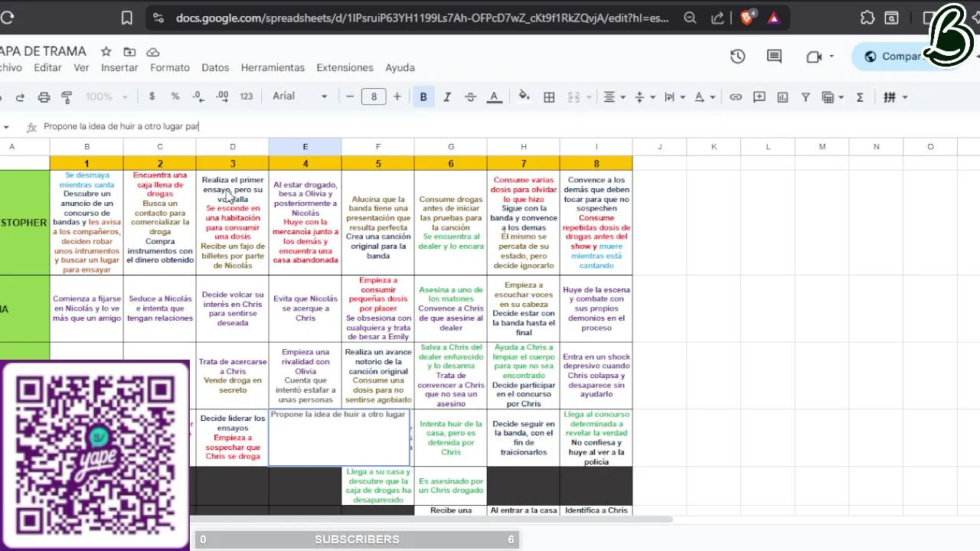The width and height of the screenshot is (980, 551).
Task: Open the filter views dropdown
Action: pos(832,97)
